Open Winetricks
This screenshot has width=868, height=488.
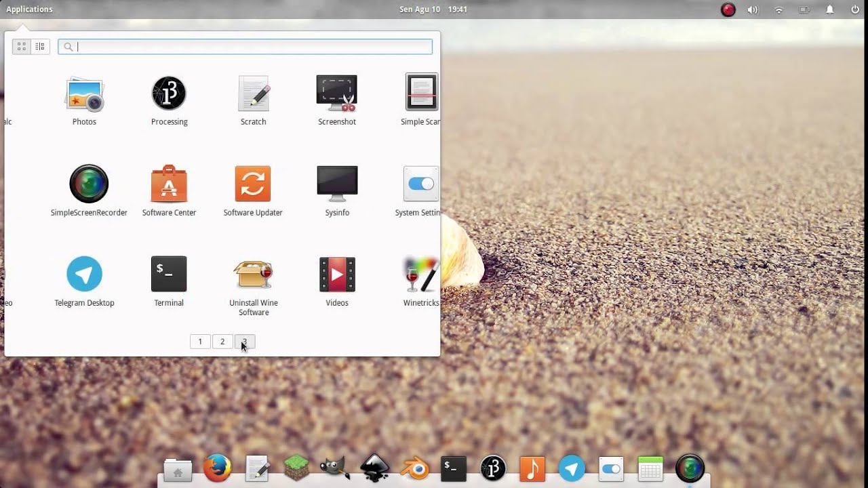coord(421,281)
